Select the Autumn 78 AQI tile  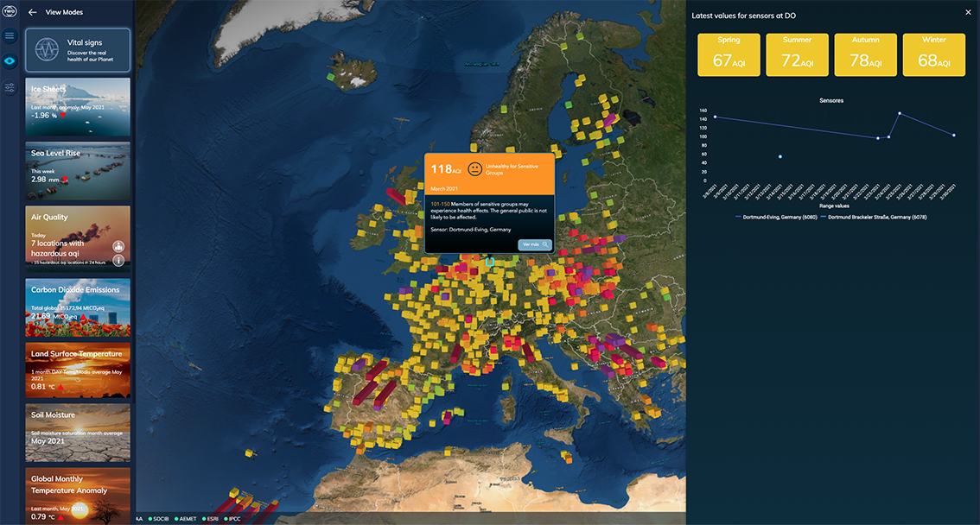tap(866, 55)
